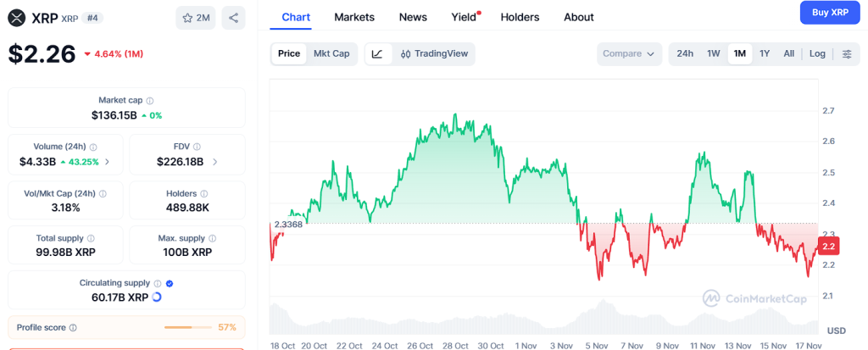The width and height of the screenshot is (868, 350).
Task: Open the Holders tab
Action: click(520, 17)
